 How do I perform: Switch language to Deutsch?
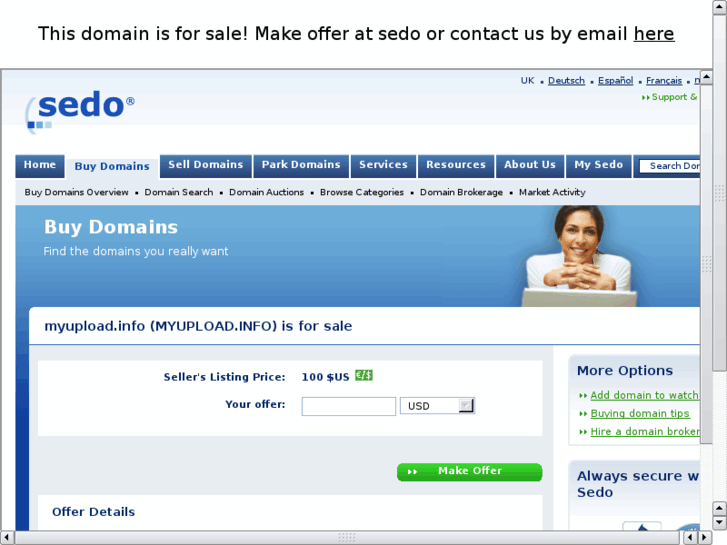pyautogui.click(x=566, y=81)
